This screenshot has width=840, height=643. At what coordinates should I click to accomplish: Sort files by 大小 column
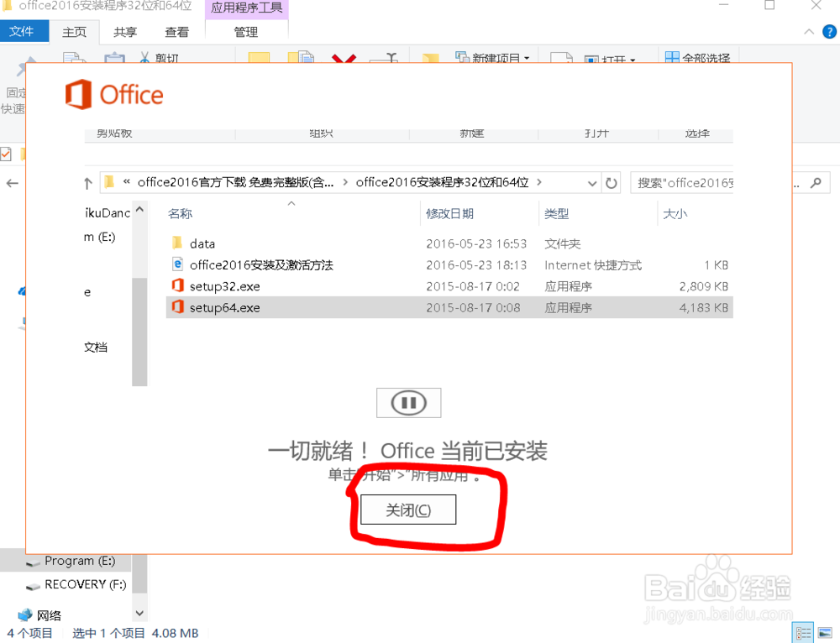click(675, 214)
